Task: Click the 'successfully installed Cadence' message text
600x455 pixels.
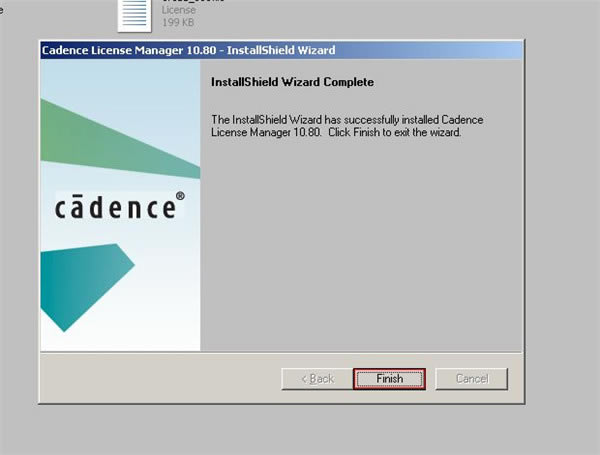Action: click(x=414, y=120)
